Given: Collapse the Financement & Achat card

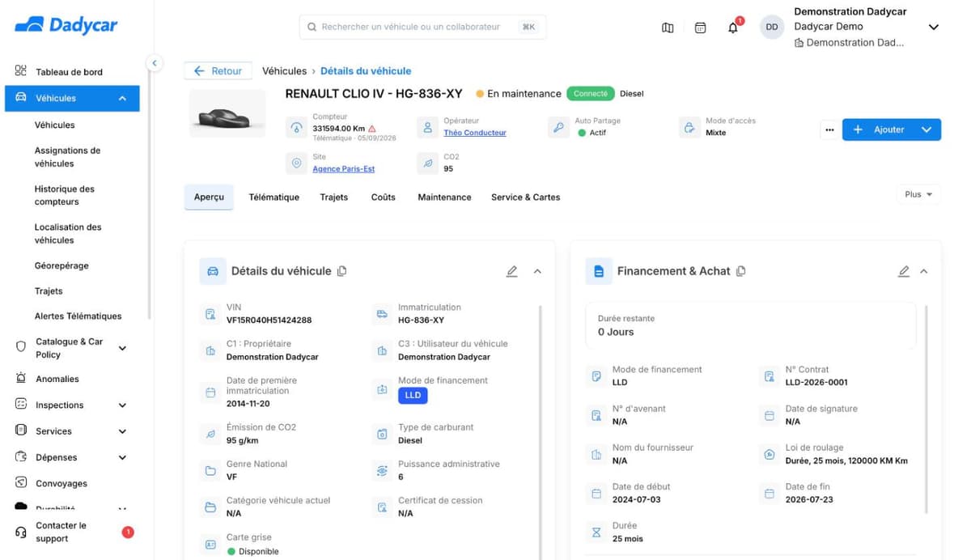Looking at the screenshot, I should tap(924, 271).
